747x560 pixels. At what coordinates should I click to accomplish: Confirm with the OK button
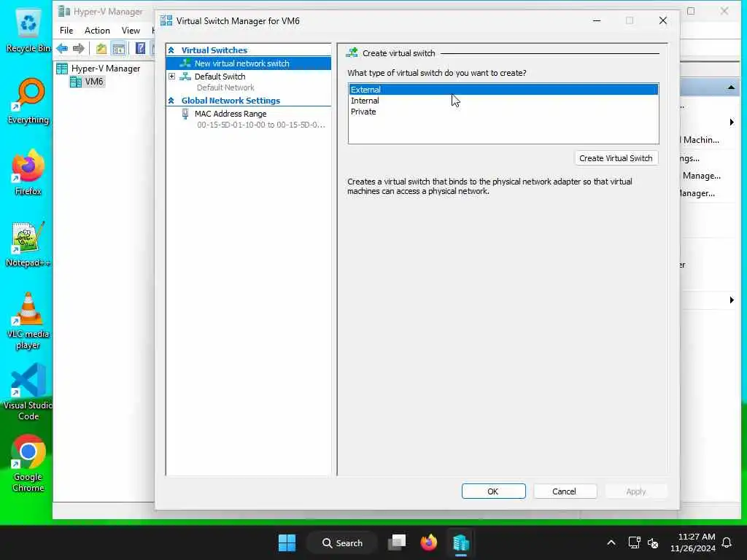pyautogui.click(x=493, y=491)
